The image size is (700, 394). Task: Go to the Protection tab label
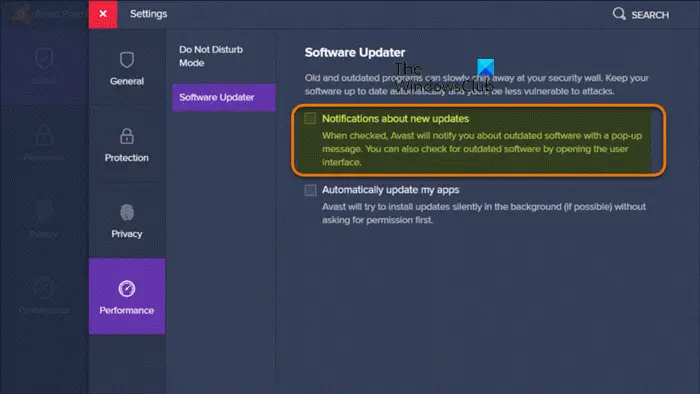pos(127,158)
